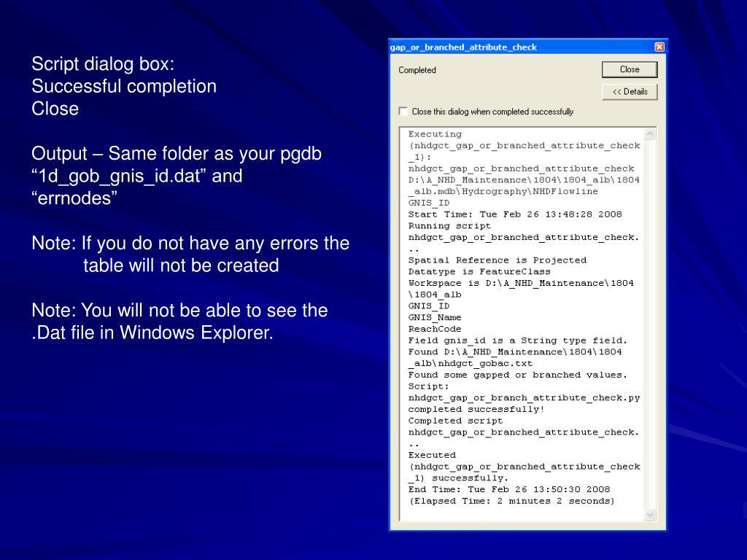Click '(Elapsed Time: 2 minutes 2 seconds)'

512,501
